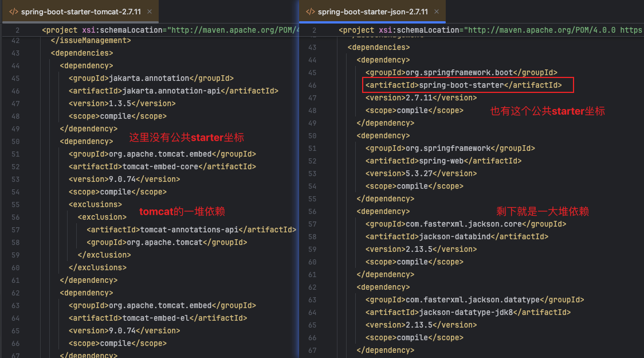644x358 pixels.
Task: Click line number 62 in json pane gutter
Action: coord(312,287)
